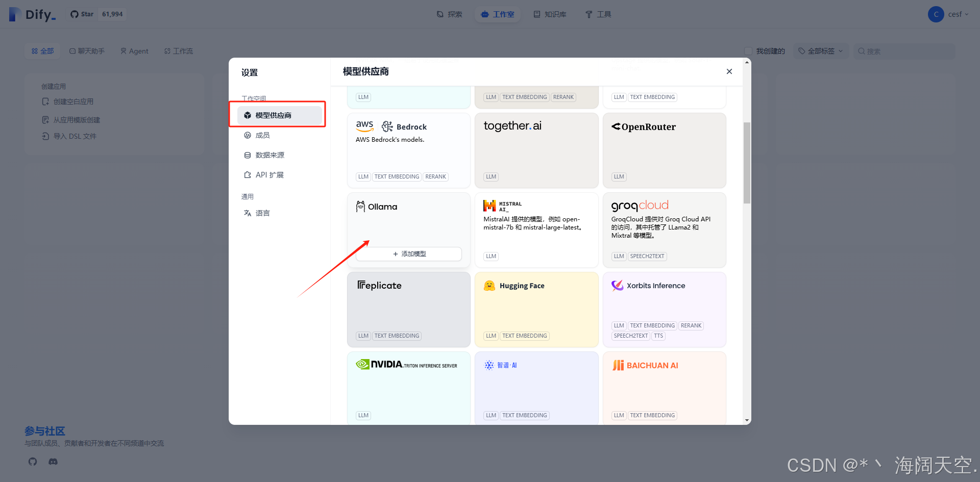This screenshot has height=482, width=980.
Task: Click the Ollama llama icon
Action: point(360,207)
